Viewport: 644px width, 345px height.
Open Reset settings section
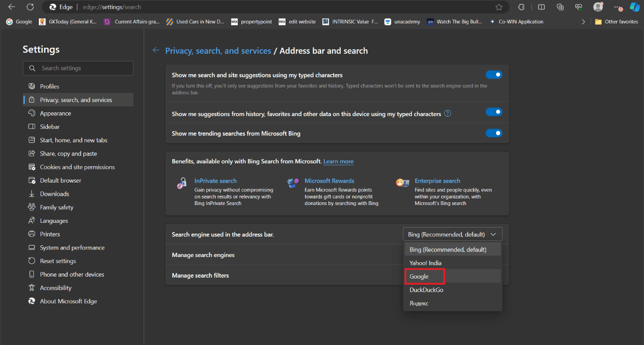78,261
